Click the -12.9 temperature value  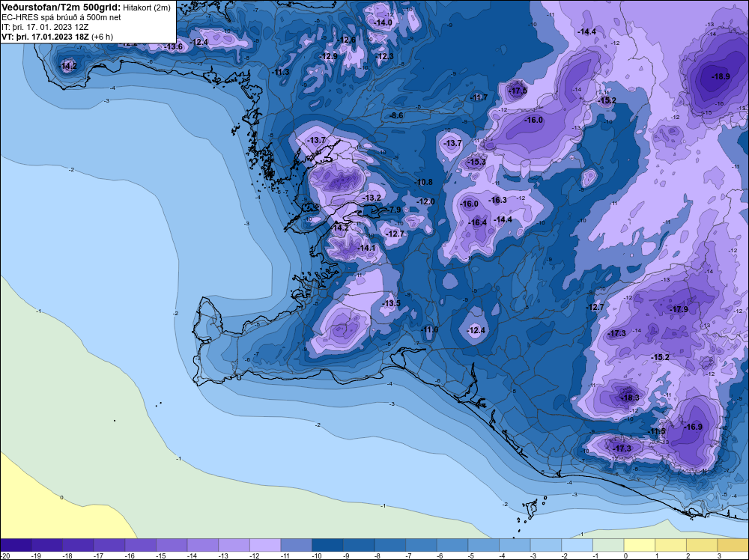click(328, 56)
